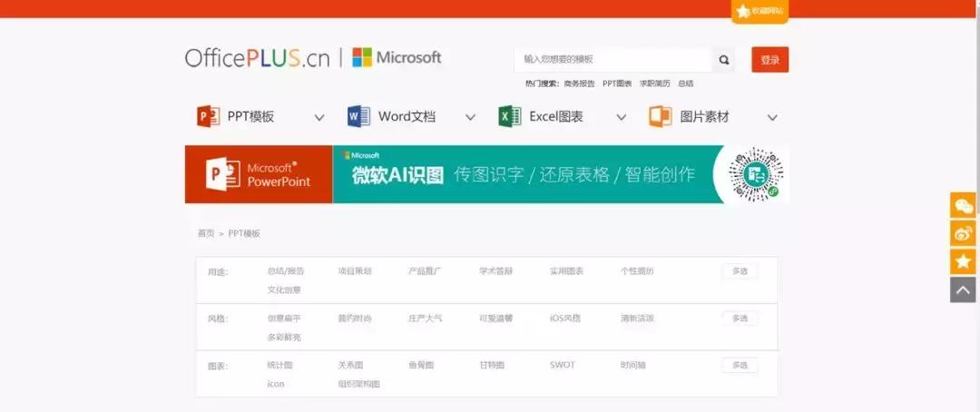Expand the Excel图表 dropdown chevron
This screenshot has width=980, height=412.
[x=622, y=118]
